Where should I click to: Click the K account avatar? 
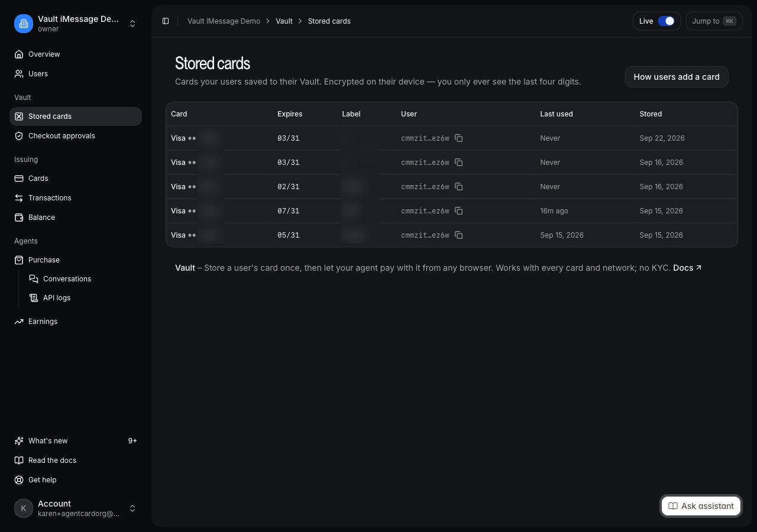coord(24,508)
